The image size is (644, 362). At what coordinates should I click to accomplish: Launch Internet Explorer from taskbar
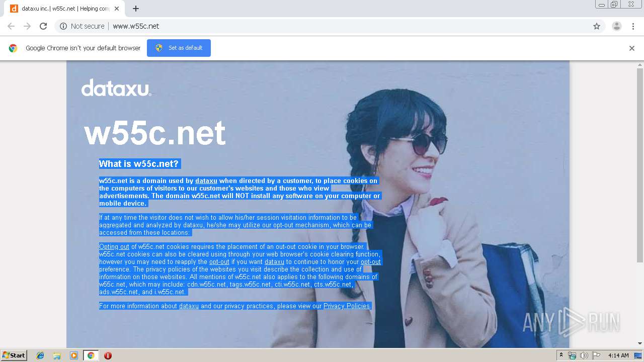(40, 355)
